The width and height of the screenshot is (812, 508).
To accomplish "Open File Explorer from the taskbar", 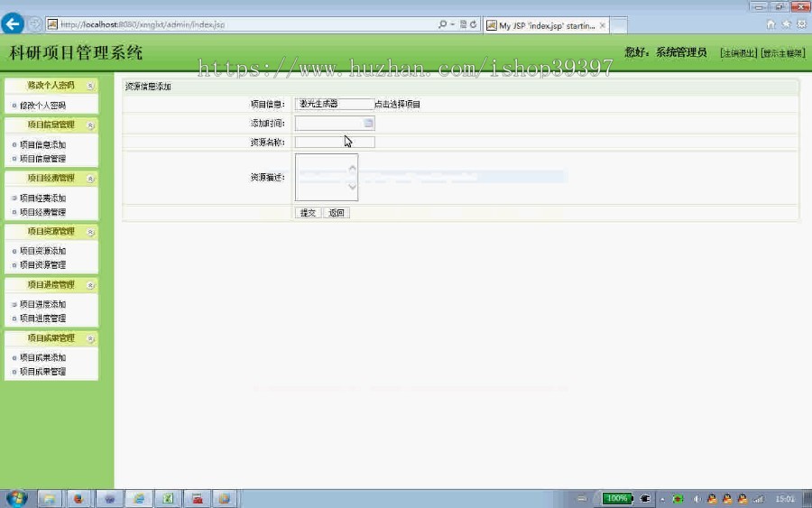I will click(50, 499).
